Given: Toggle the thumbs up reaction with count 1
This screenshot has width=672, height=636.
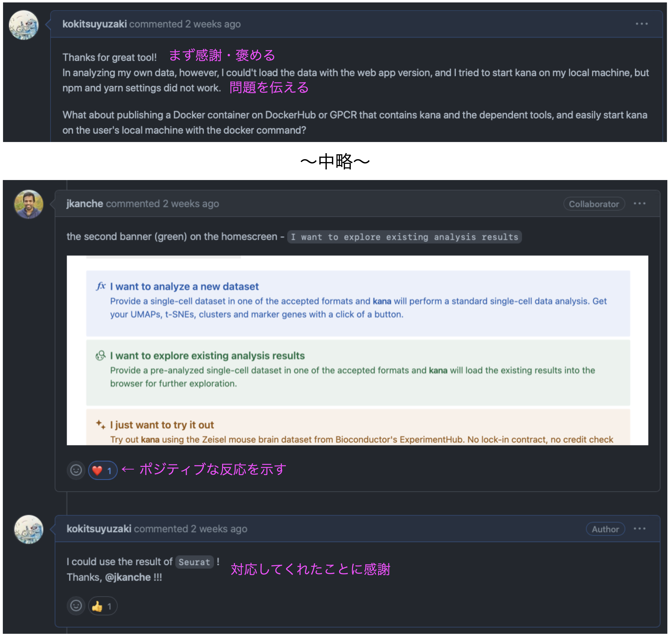Looking at the screenshot, I should pos(103,606).
